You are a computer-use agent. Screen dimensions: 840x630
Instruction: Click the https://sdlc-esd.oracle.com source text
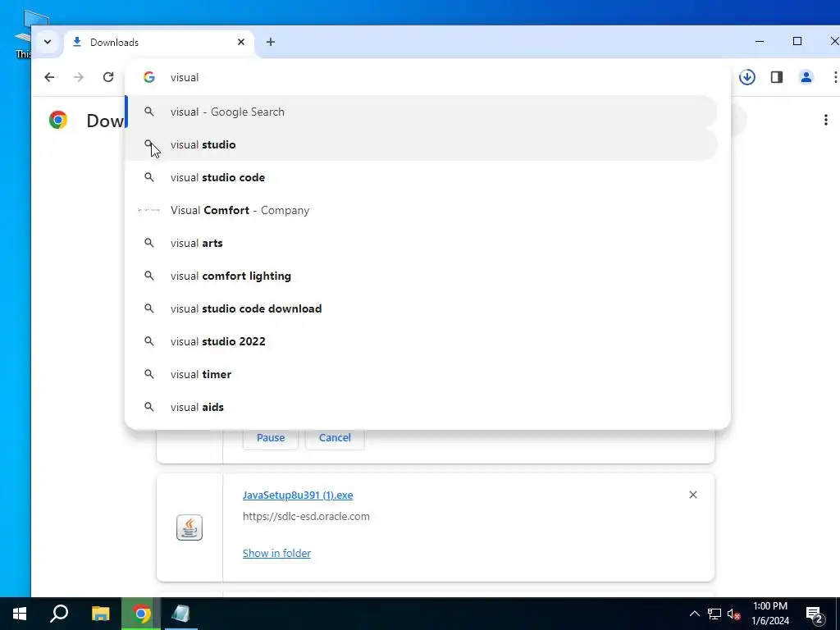tap(306, 517)
